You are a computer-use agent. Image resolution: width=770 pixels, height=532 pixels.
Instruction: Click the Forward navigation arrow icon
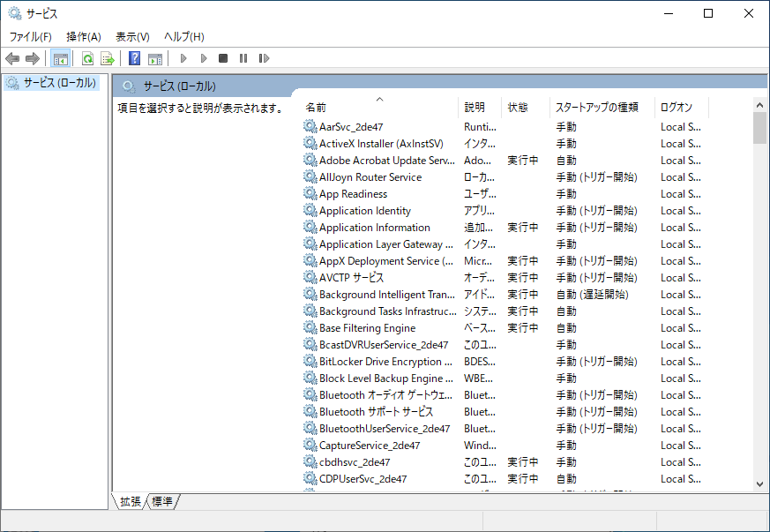pyautogui.click(x=33, y=58)
